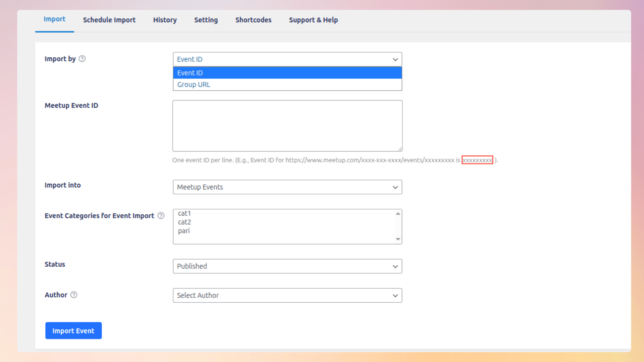Screen dimensions: 644x362
Task: Switch to Schedule Import tab
Action: 109,20
